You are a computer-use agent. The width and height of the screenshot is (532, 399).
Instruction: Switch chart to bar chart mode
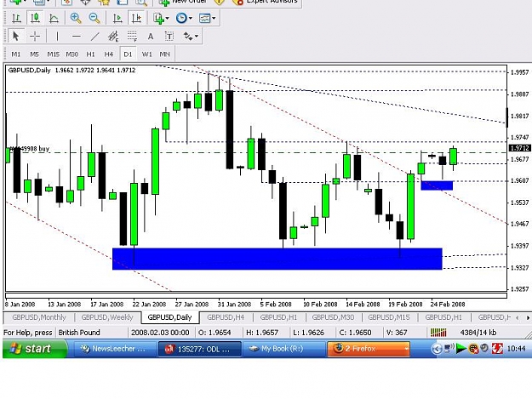point(16,18)
